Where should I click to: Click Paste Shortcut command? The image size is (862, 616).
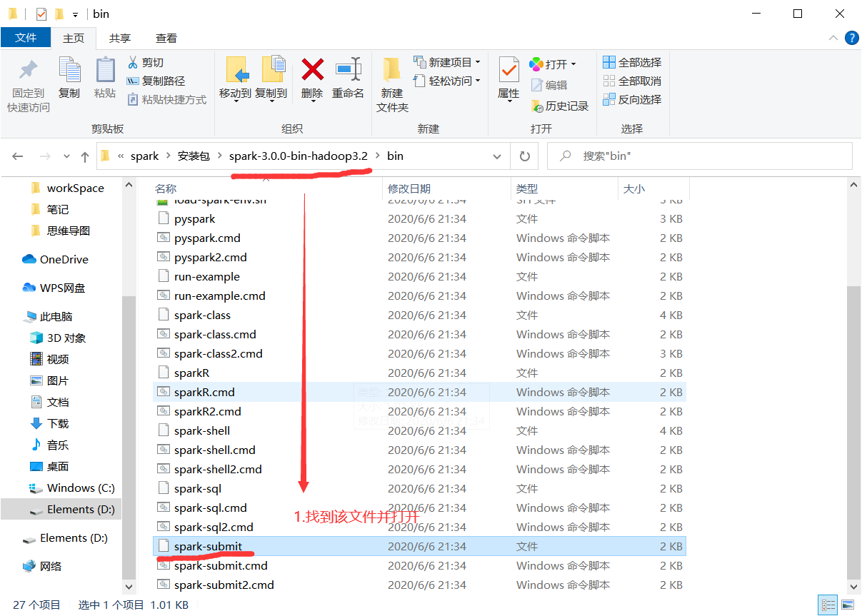pyautogui.click(x=166, y=100)
